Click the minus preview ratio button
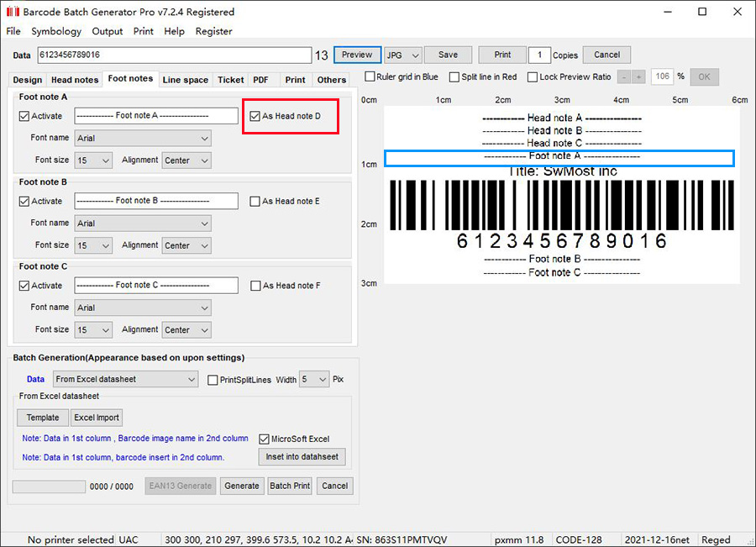Image resolution: width=756 pixels, height=547 pixels. pos(624,76)
